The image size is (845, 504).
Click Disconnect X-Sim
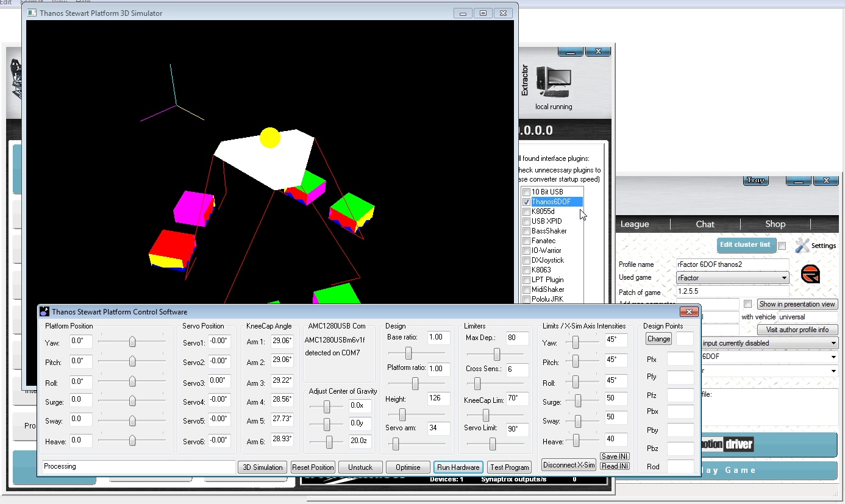tap(568, 464)
